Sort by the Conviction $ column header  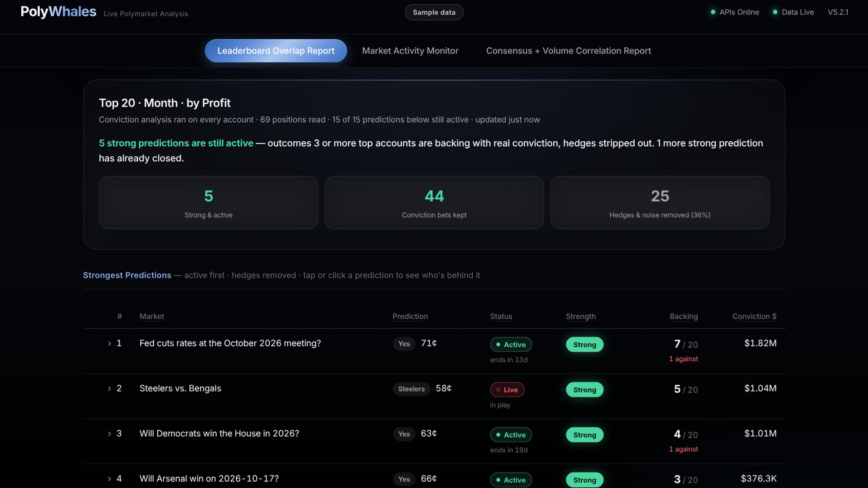tap(754, 316)
